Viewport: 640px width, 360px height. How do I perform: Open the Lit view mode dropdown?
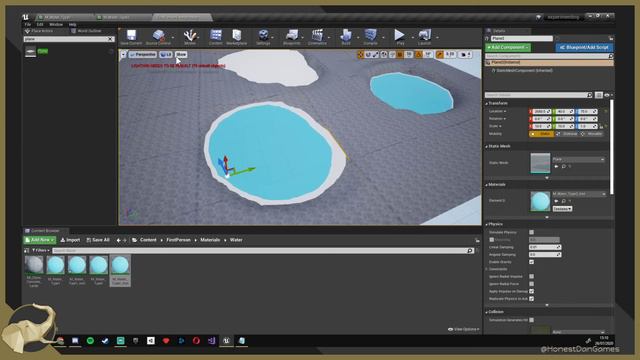166,54
